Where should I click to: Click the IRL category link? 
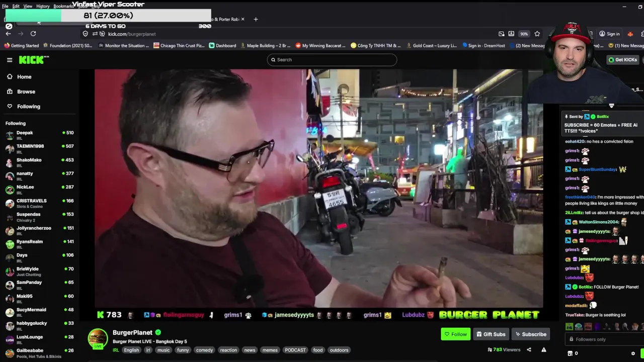(x=116, y=350)
